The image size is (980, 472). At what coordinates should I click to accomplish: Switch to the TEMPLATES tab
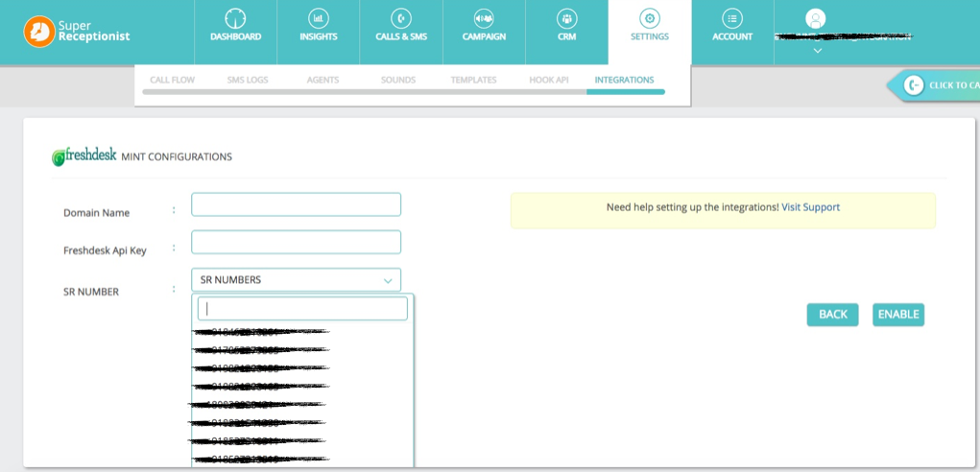point(474,80)
